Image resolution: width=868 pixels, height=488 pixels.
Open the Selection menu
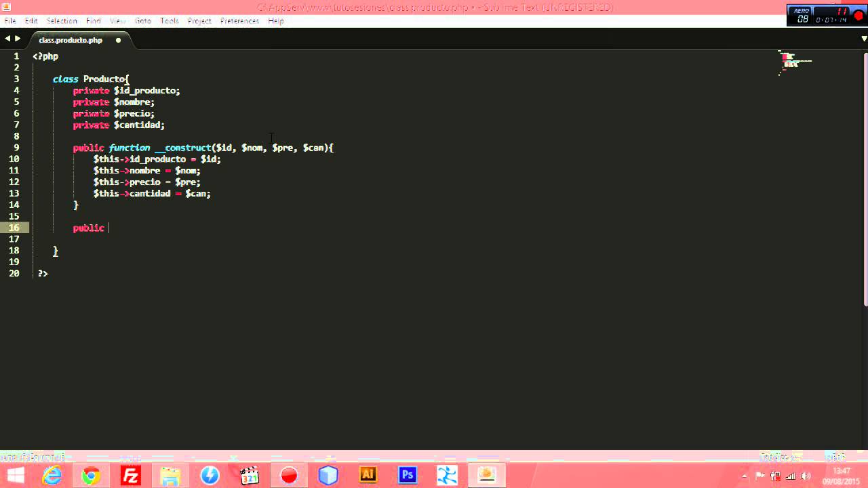[62, 21]
